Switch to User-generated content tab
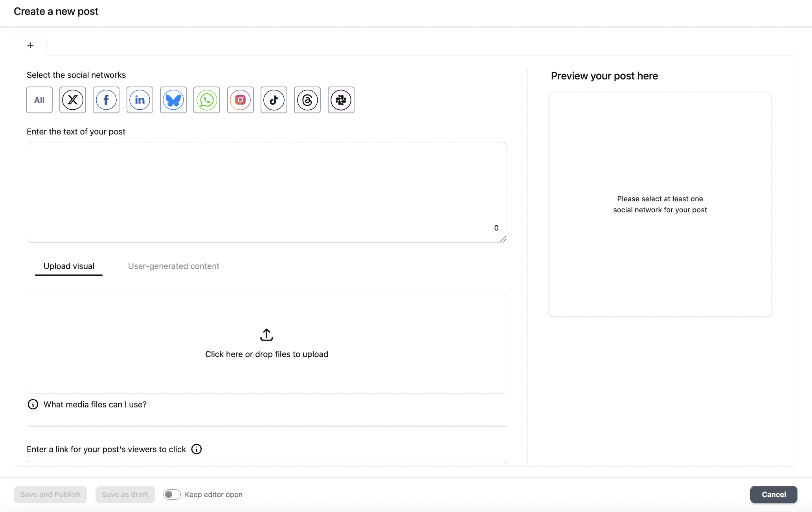The height and width of the screenshot is (512, 812). pyautogui.click(x=173, y=266)
